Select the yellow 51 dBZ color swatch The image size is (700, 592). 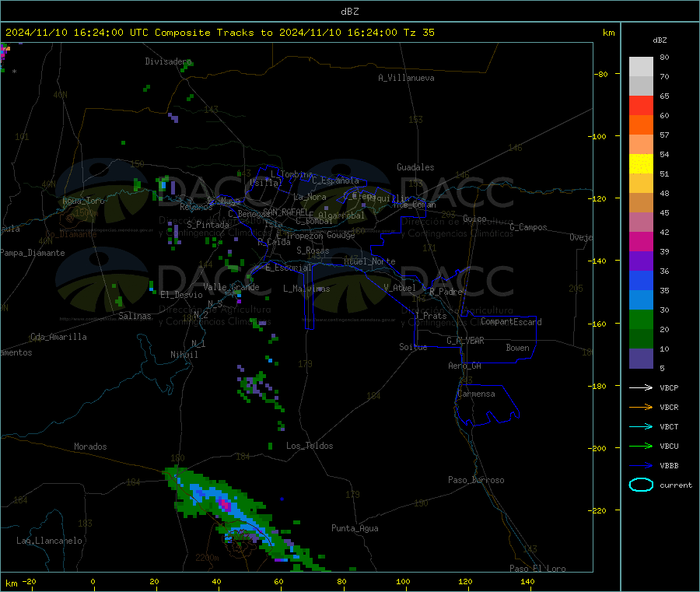point(641,164)
